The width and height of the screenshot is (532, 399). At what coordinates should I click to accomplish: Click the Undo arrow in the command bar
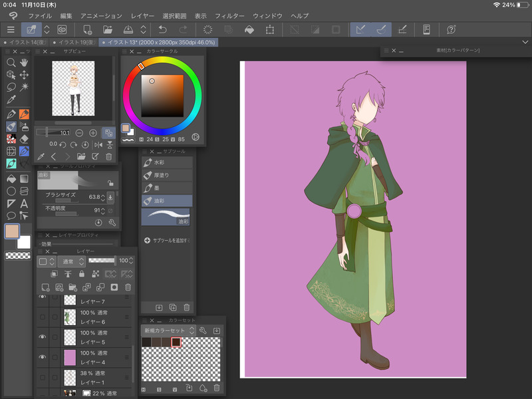(x=163, y=29)
